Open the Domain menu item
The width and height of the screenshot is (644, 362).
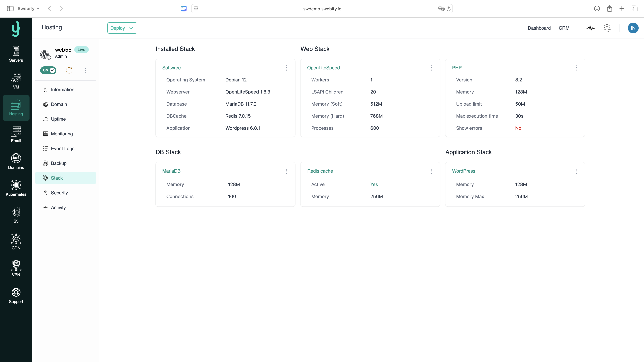click(x=66, y=104)
